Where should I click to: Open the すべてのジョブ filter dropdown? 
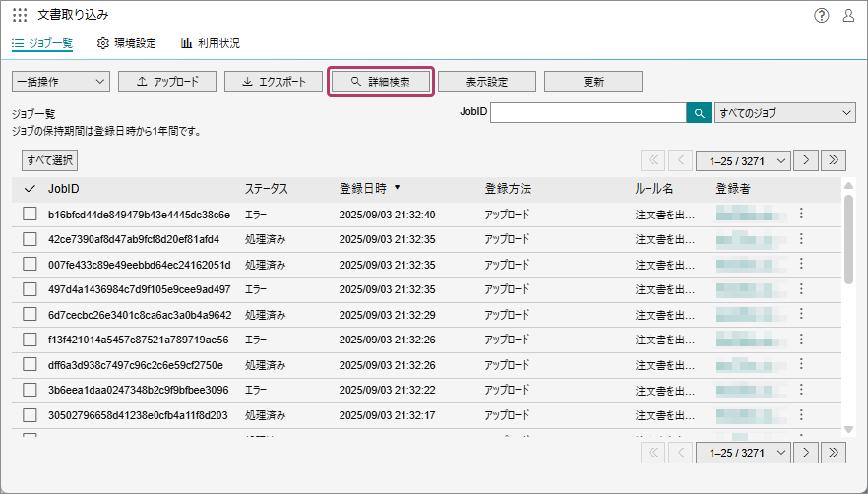(785, 113)
